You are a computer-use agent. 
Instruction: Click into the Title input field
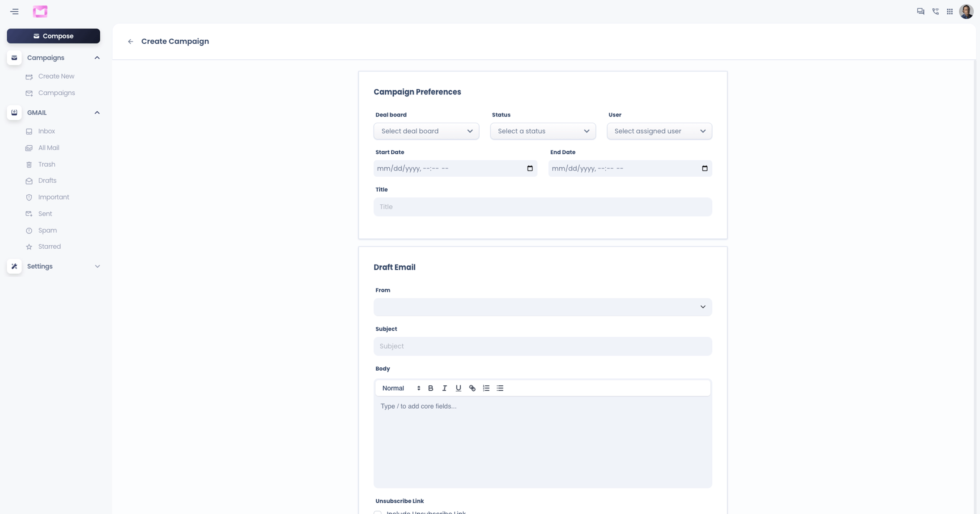click(x=542, y=207)
